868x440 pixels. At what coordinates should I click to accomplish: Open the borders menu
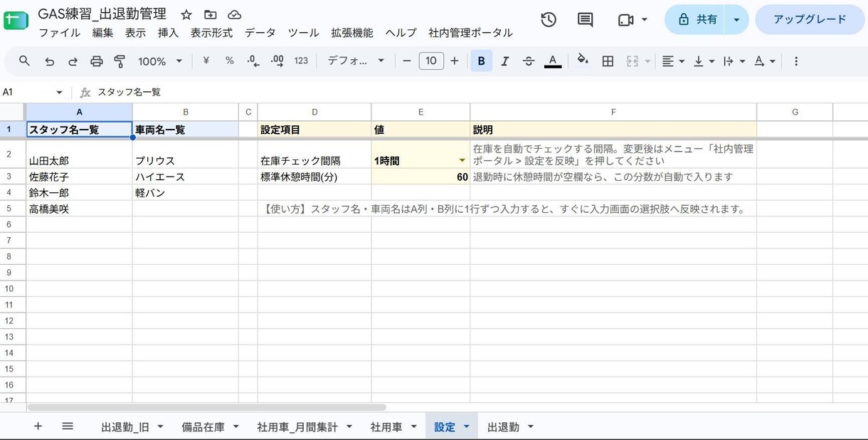point(608,61)
